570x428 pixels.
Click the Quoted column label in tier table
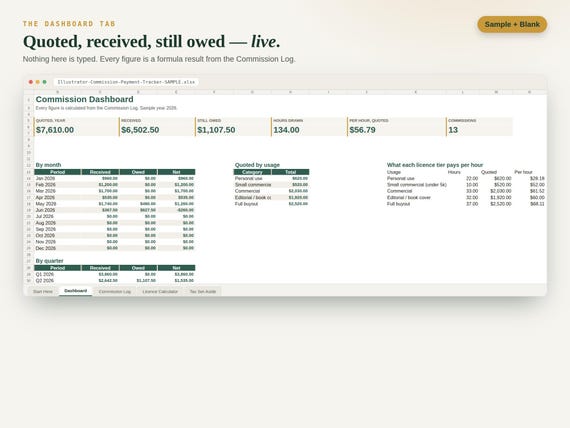pos(489,172)
